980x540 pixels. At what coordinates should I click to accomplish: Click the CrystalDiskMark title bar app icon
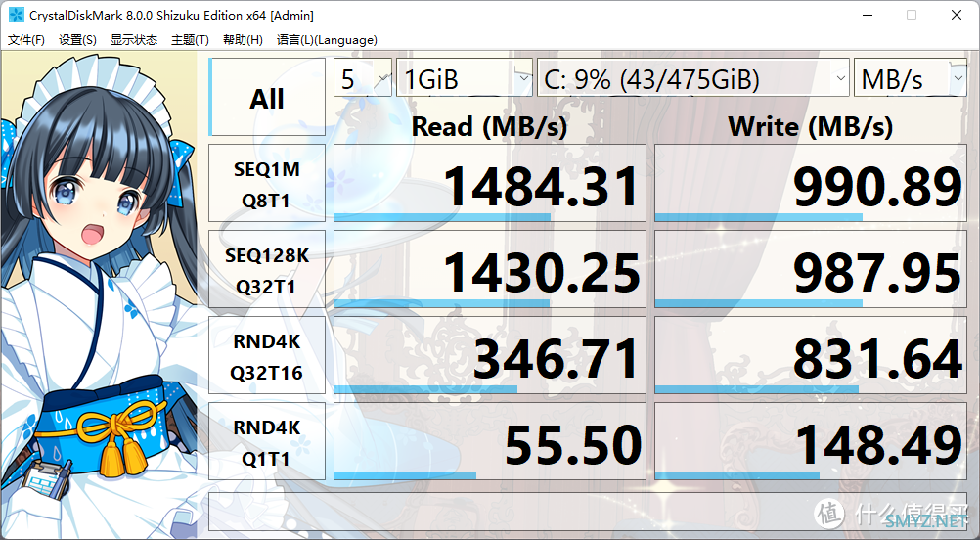point(17,15)
